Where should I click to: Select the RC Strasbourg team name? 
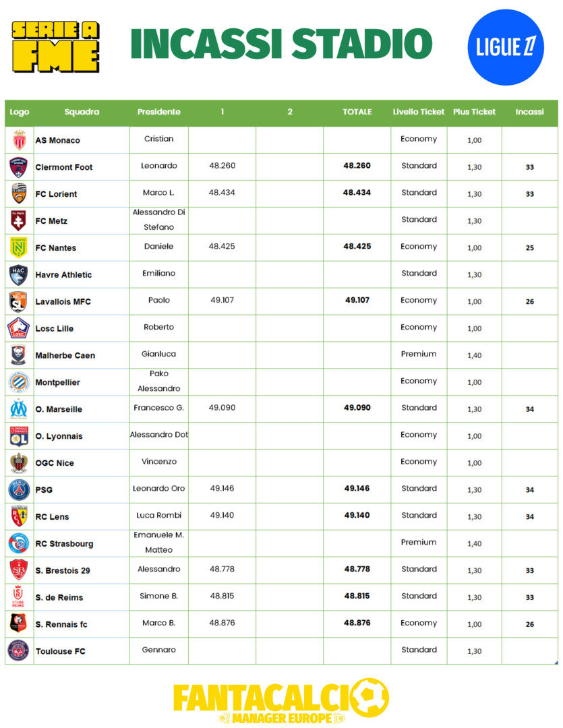pyautogui.click(x=65, y=544)
